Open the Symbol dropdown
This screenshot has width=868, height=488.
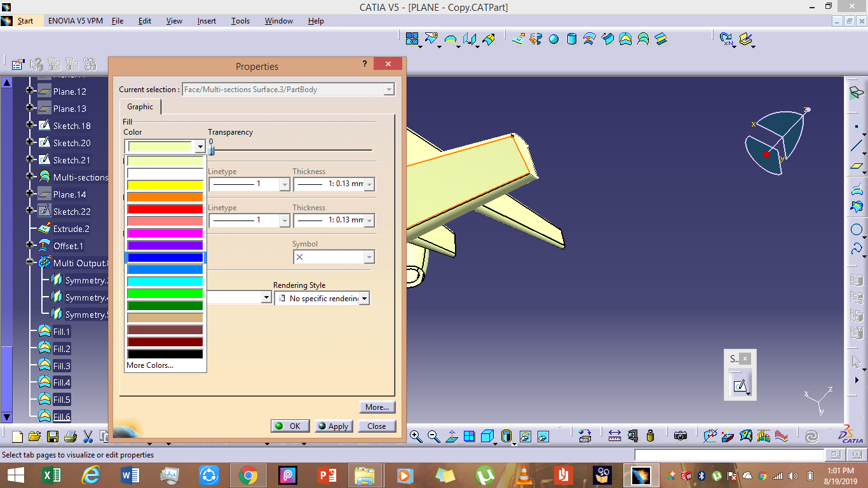click(x=369, y=257)
